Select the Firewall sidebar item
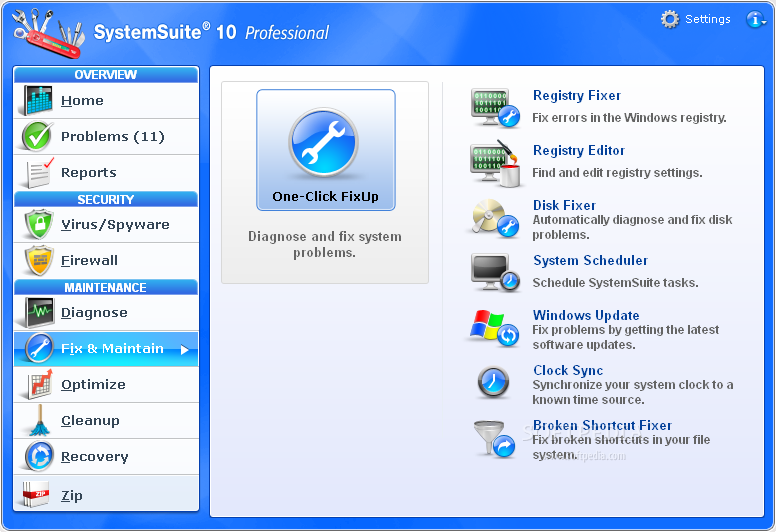The image size is (776, 532). 106,260
